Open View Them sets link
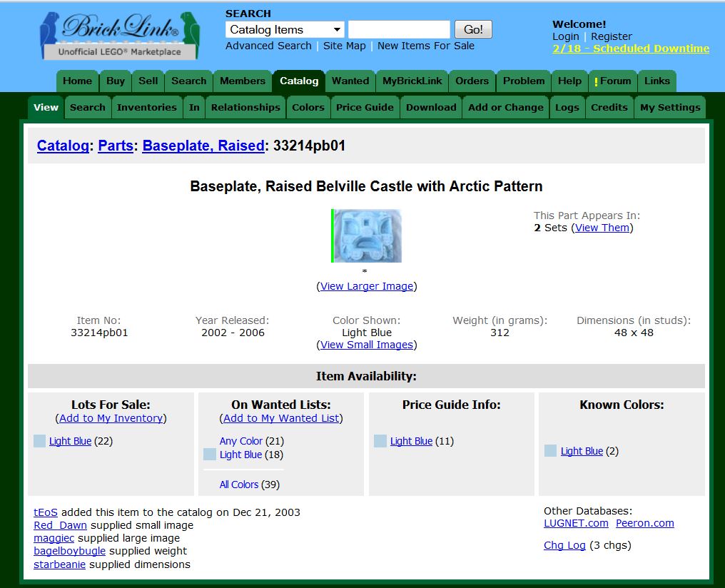The image size is (725, 588). [x=602, y=228]
